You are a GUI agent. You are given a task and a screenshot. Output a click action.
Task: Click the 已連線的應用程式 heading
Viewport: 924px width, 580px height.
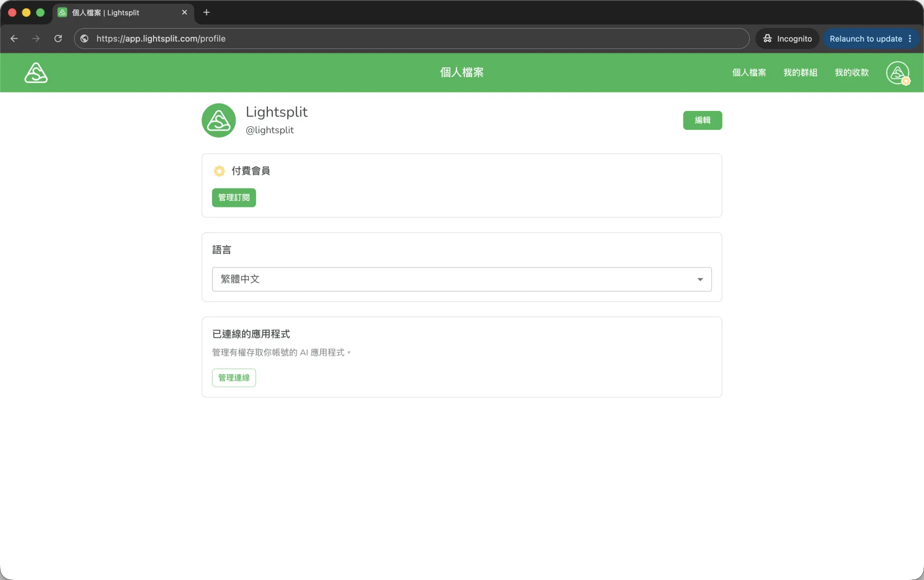point(251,334)
